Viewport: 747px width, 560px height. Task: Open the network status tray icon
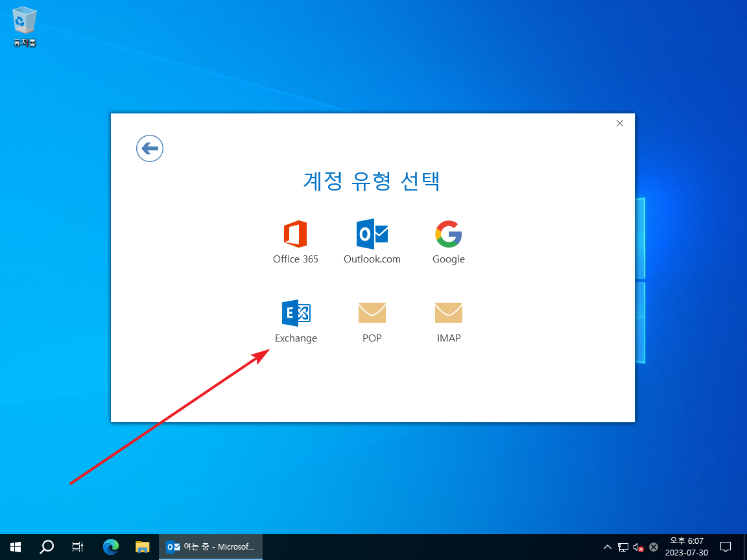pyautogui.click(x=623, y=547)
